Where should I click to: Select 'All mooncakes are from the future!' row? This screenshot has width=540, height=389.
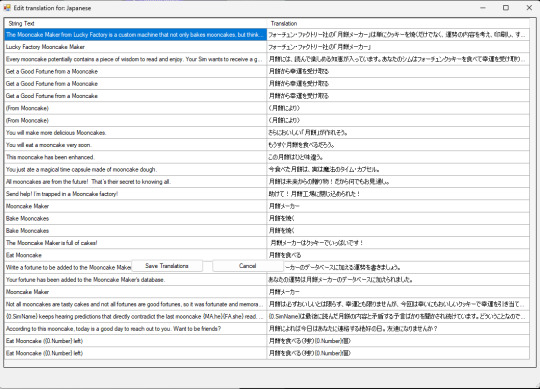coord(136,181)
